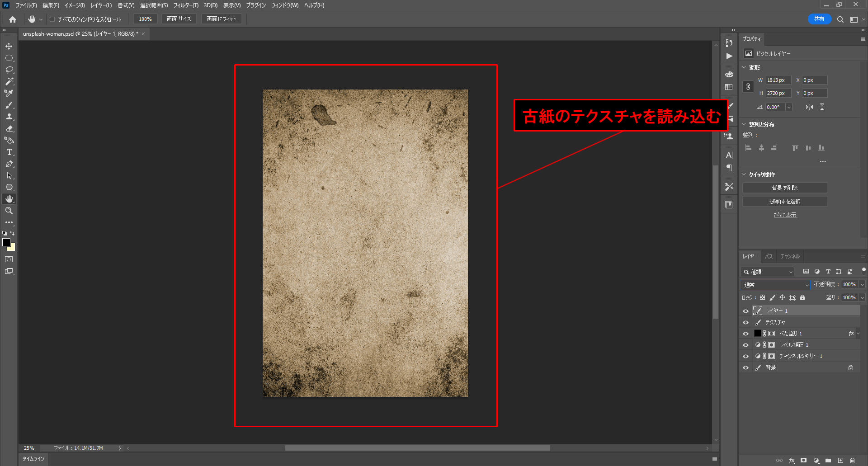
Task: Open the layer opacity 不透明度 dropdown
Action: [x=862, y=285]
